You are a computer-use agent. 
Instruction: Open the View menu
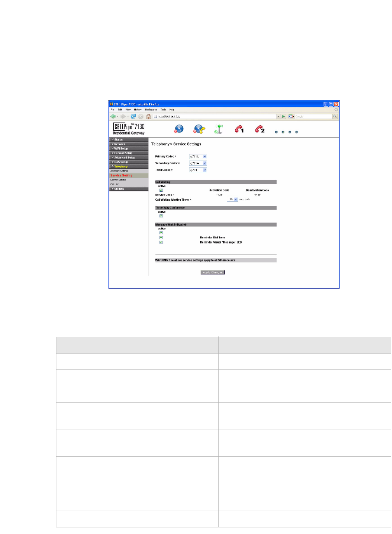[128, 110]
